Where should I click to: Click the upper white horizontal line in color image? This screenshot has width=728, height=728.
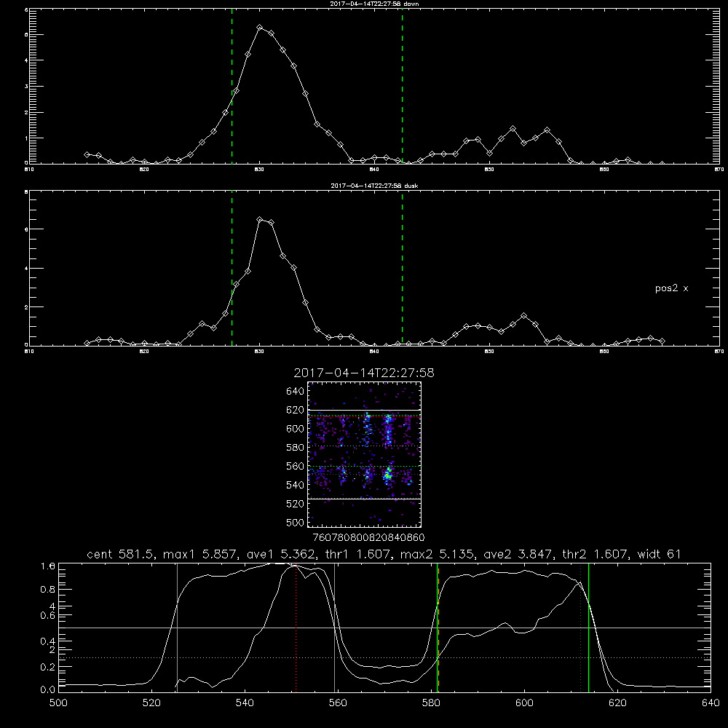[364, 411]
